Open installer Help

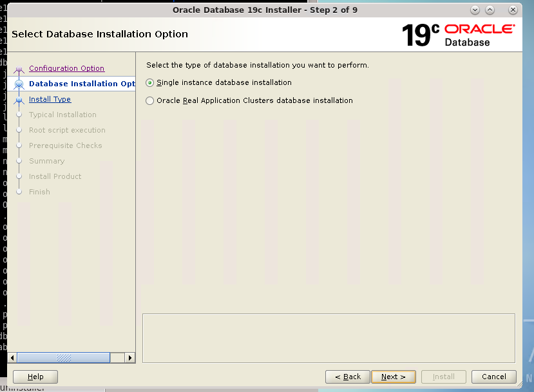click(x=35, y=377)
